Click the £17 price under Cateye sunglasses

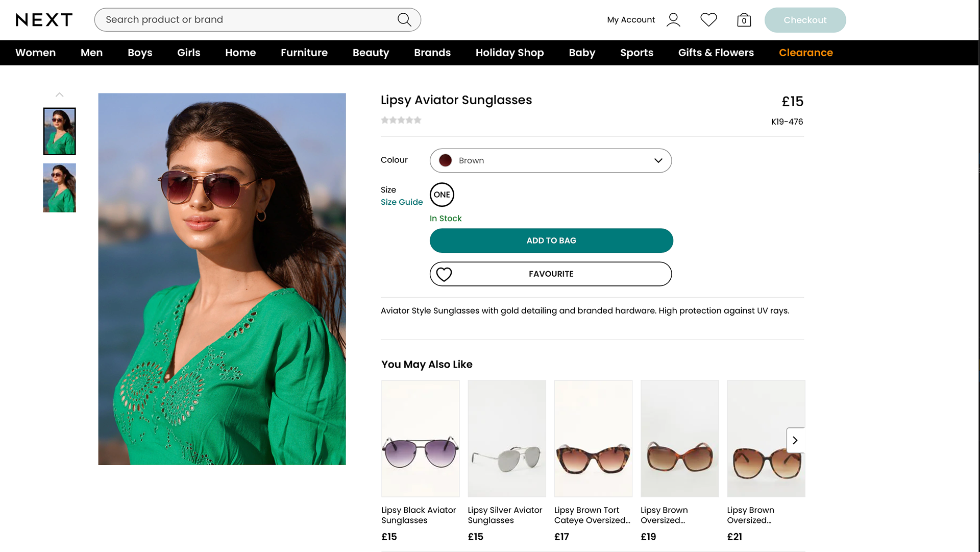tap(561, 537)
